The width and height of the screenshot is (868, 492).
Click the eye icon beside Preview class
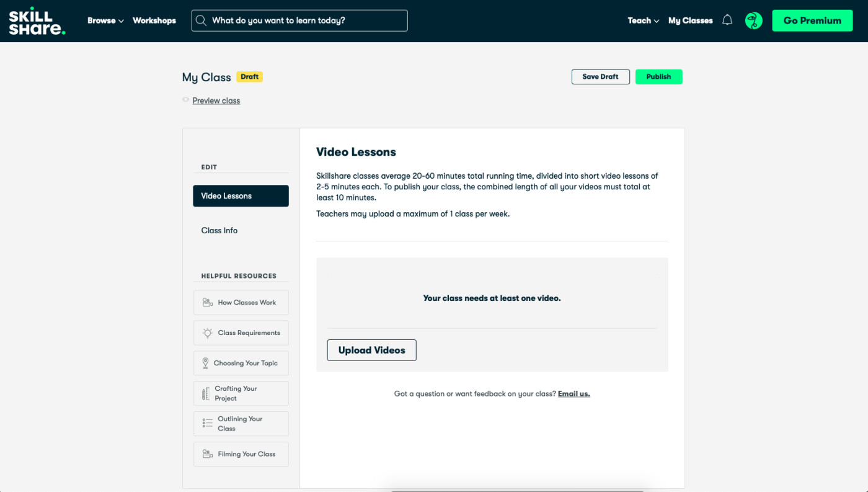point(185,100)
